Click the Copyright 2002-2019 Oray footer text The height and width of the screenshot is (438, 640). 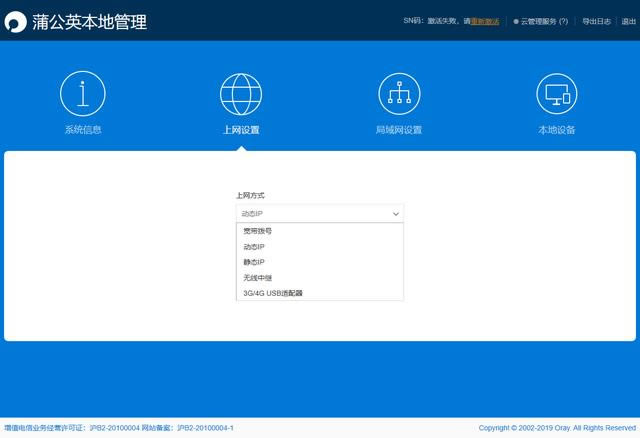click(557, 428)
